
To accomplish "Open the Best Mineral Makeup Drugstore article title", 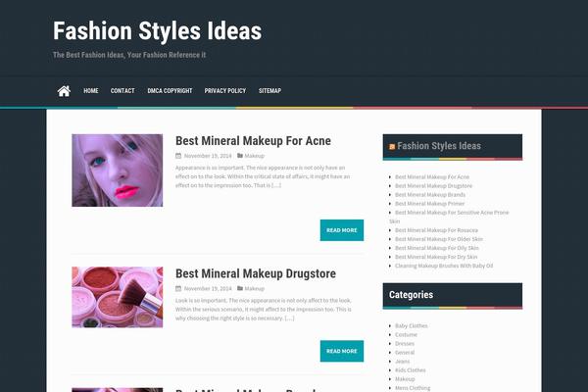I will [256, 273].
